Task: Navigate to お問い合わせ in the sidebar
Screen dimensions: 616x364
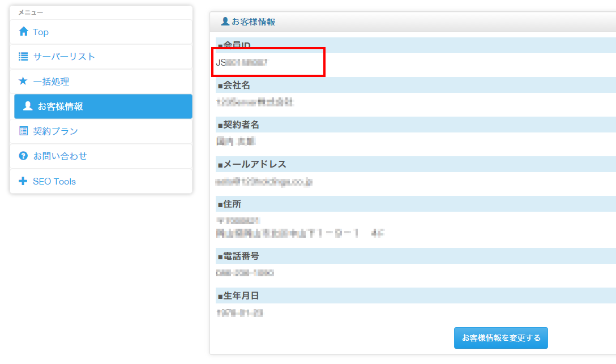Action: pos(60,156)
